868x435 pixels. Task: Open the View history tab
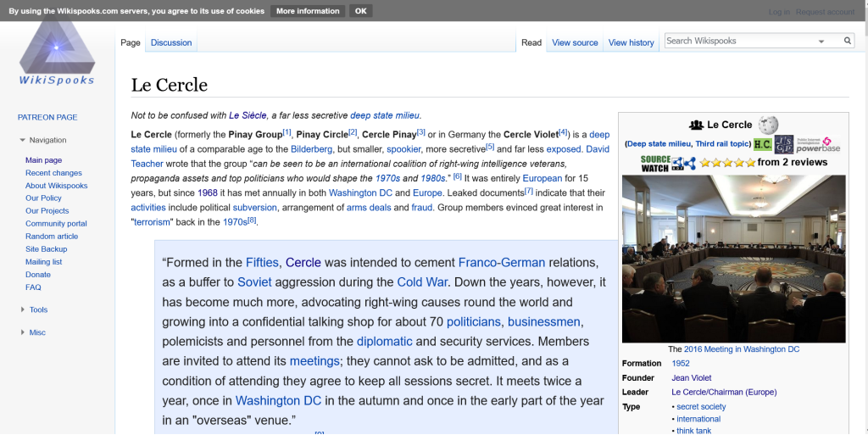631,42
